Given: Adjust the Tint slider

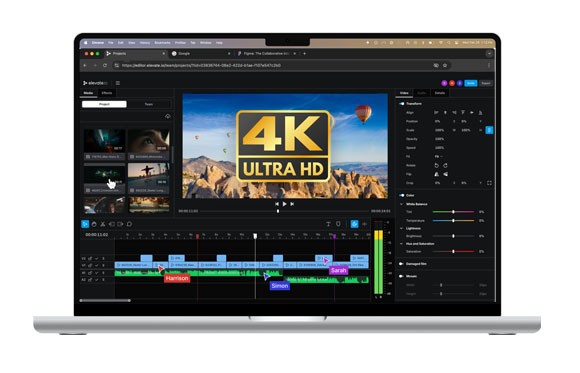Looking at the screenshot, I should pos(453,212).
